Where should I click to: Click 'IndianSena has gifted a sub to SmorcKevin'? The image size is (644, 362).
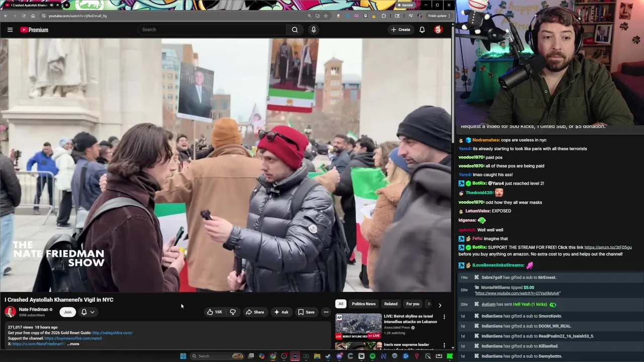(550, 316)
